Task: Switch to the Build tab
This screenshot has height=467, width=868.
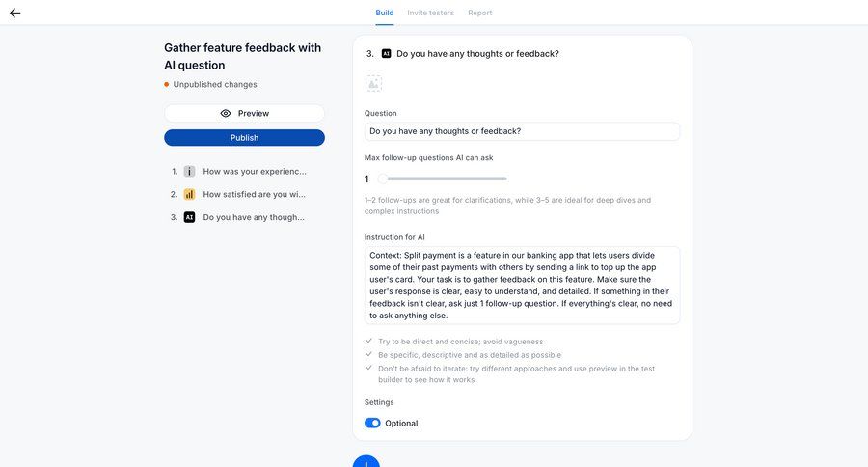Action: click(x=385, y=13)
